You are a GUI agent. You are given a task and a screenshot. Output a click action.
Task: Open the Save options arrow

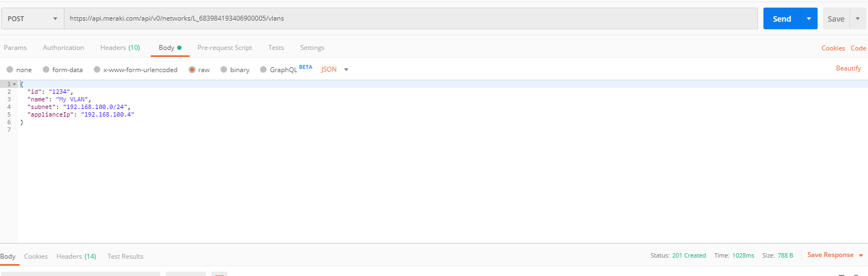pos(858,18)
